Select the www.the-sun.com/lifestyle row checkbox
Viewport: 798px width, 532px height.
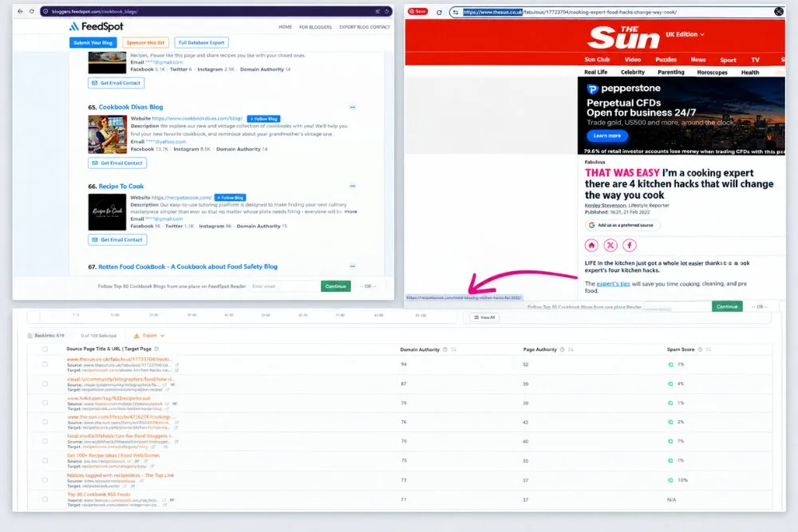[45, 422]
